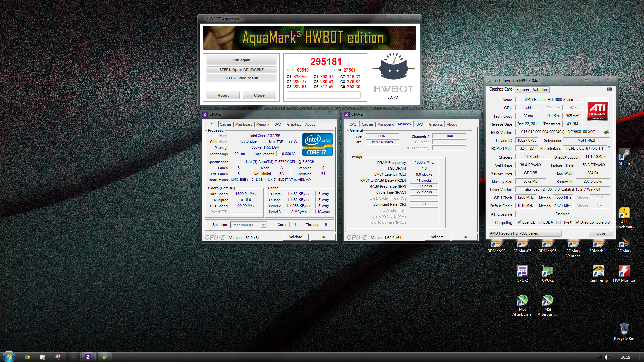Click the CPU-Z taskbar button
644x362 pixels.
[88, 357]
